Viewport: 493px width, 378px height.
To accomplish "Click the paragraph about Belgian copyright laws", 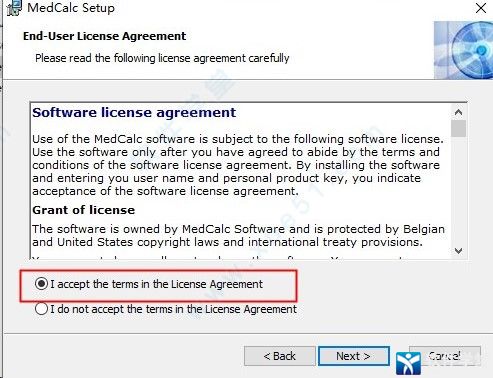I will pyautogui.click(x=238, y=235).
